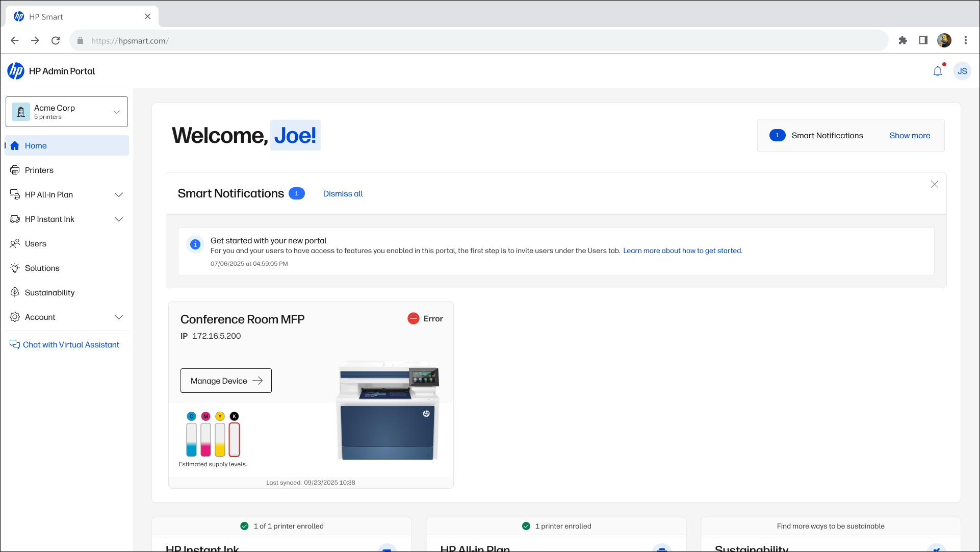Click the printer image thumbnail
Image resolution: width=980 pixels, height=552 pixels.
(388, 411)
